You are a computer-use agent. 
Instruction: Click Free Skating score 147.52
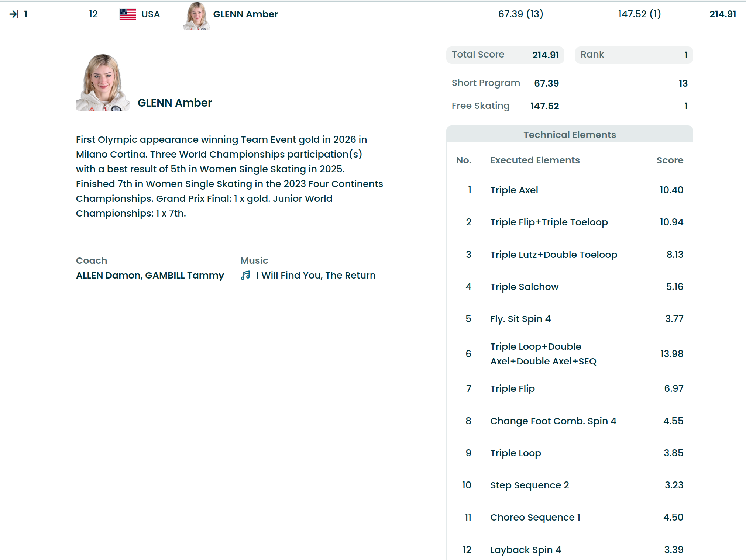[x=544, y=106]
